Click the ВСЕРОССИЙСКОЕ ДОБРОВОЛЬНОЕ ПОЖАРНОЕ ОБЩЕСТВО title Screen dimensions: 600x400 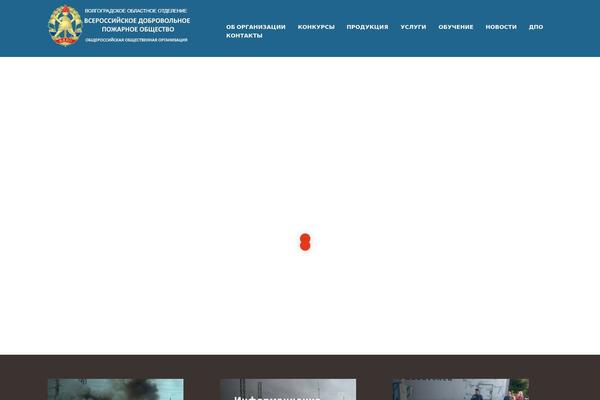pyautogui.click(x=137, y=25)
